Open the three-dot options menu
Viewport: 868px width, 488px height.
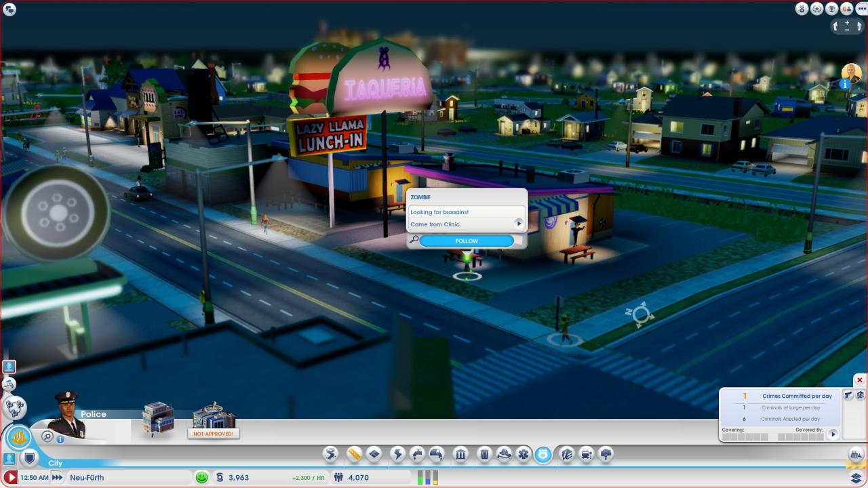click(861, 9)
